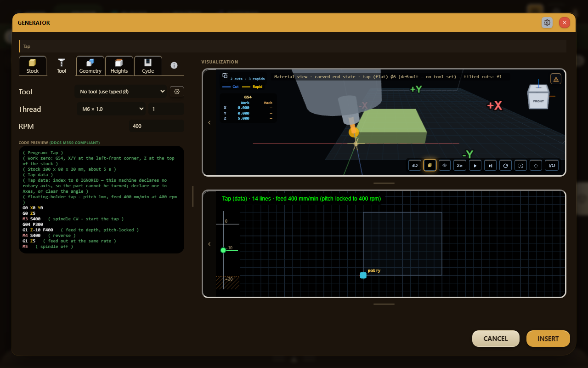Click the Insert button

click(x=548, y=339)
